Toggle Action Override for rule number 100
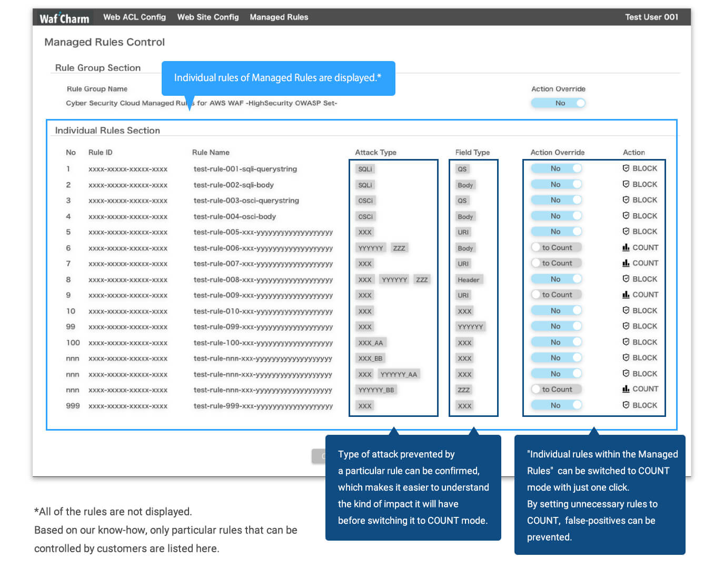 coord(556,342)
